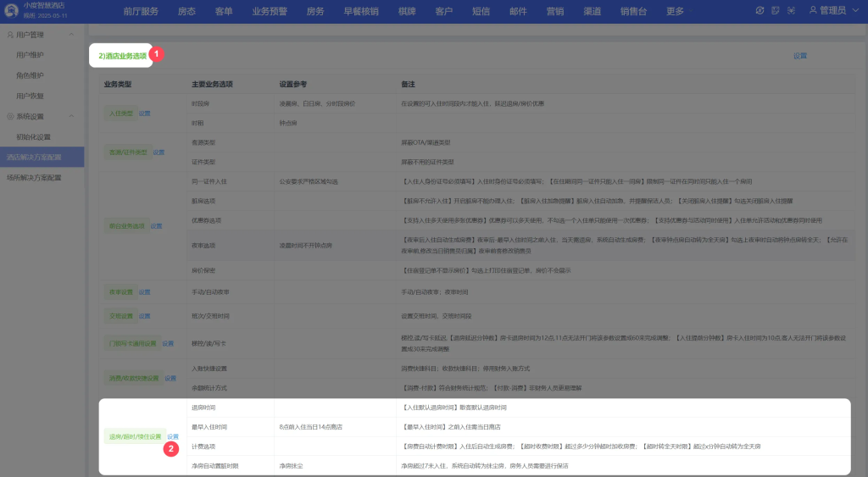Click the 系统设置 gear icon in sidebar
Image resolution: width=868 pixels, height=477 pixels.
tap(10, 116)
